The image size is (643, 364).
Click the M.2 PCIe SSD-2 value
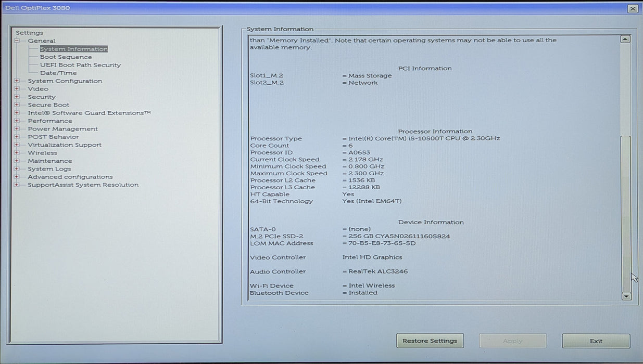tap(396, 236)
